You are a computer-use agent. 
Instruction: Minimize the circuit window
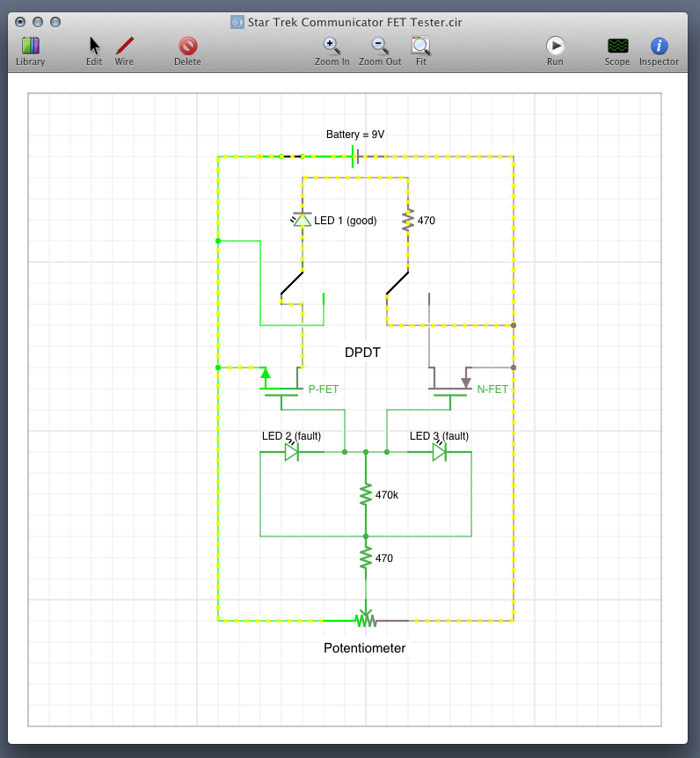click(x=38, y=22)
